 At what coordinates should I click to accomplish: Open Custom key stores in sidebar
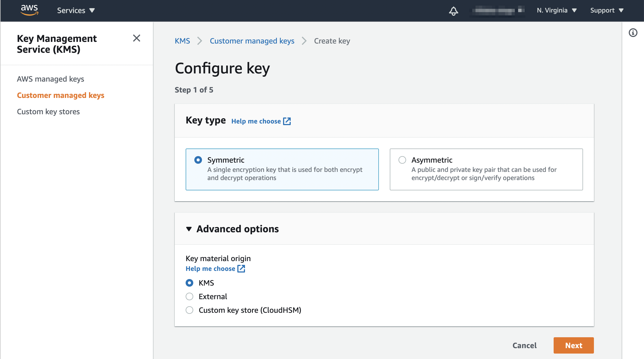pyautogui.click(x=48, y=112)
